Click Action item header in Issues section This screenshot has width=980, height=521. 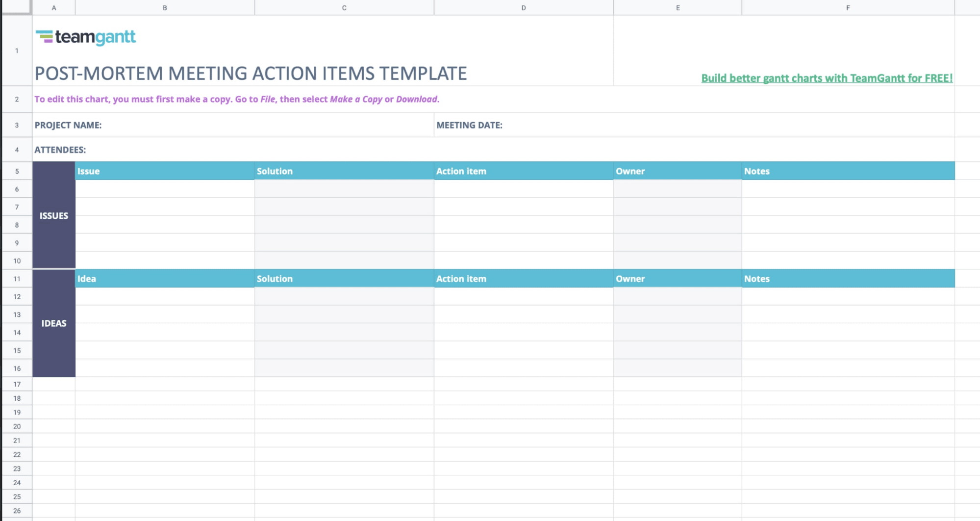click(523, 171)
